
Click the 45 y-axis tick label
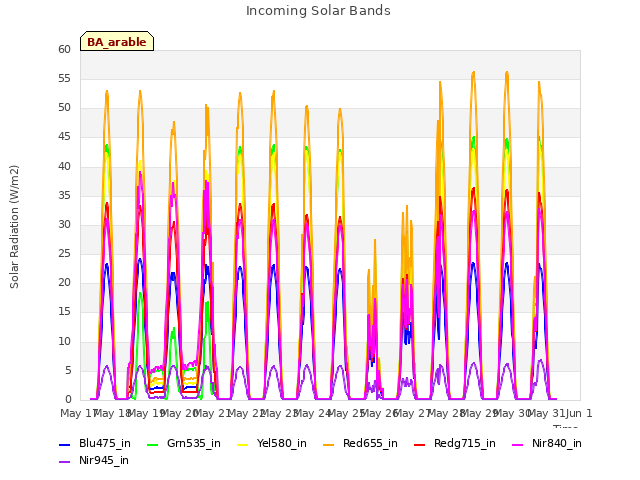point(64,137)
